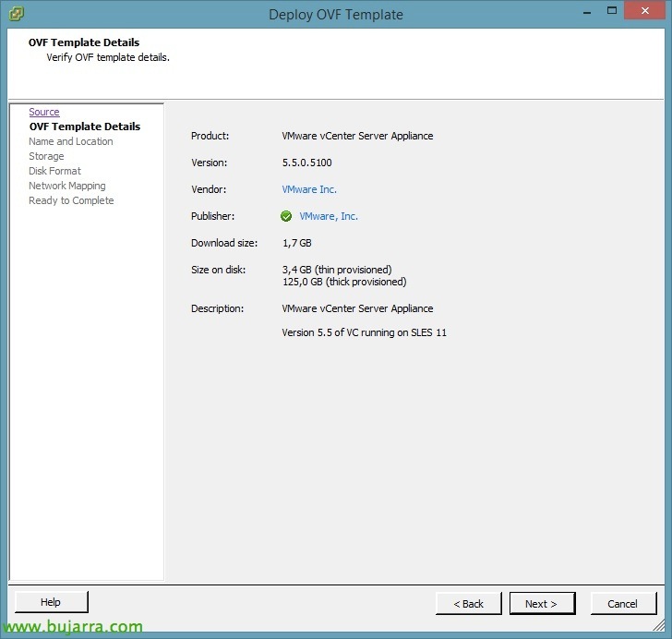Cancel the Deploy OVF Template wizard
The height and width of the screenshot is (639, 672).
(623, 603)
